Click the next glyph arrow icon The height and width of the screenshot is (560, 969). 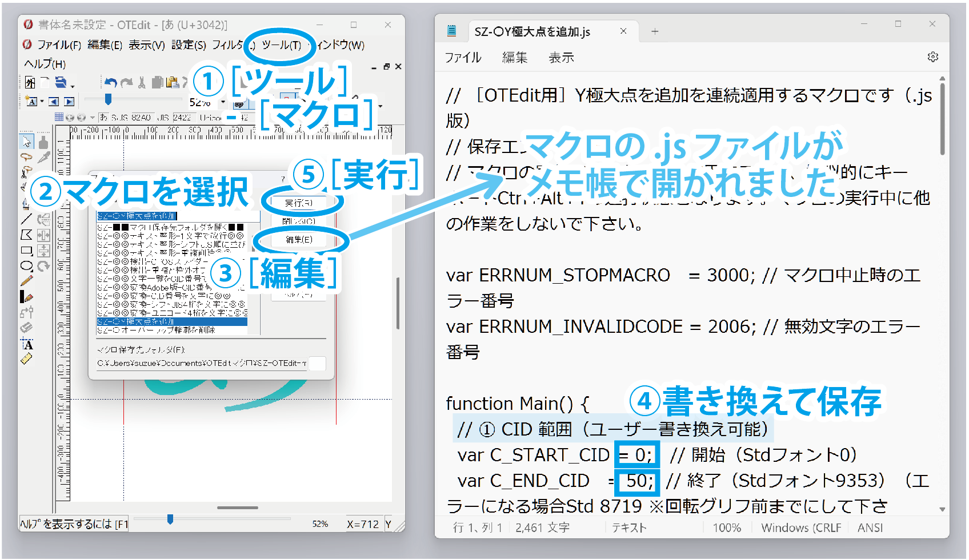pos(69,102)
